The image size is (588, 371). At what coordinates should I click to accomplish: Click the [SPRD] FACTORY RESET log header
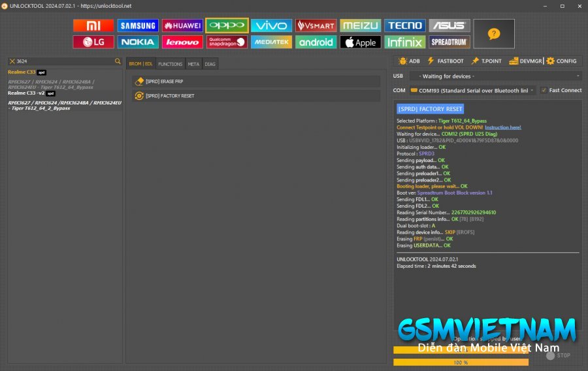(x=430, y=108)
